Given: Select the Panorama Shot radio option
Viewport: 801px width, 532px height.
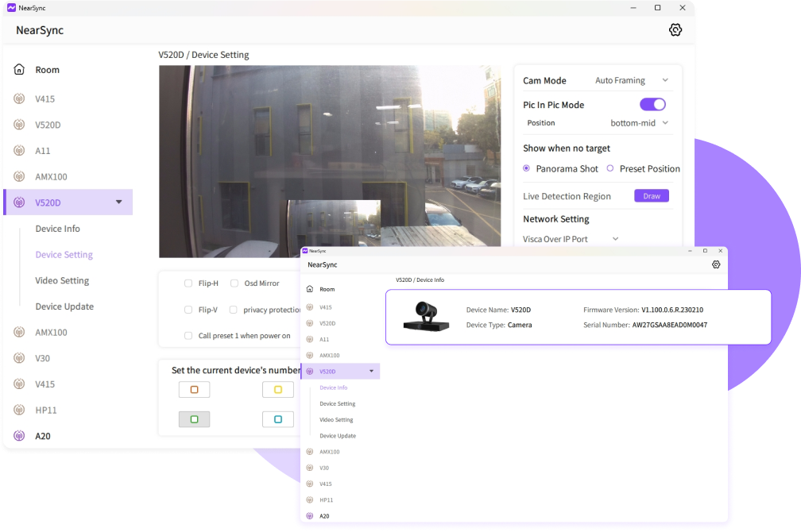Looking at the screenshot, I should click(x=526, y=168).
